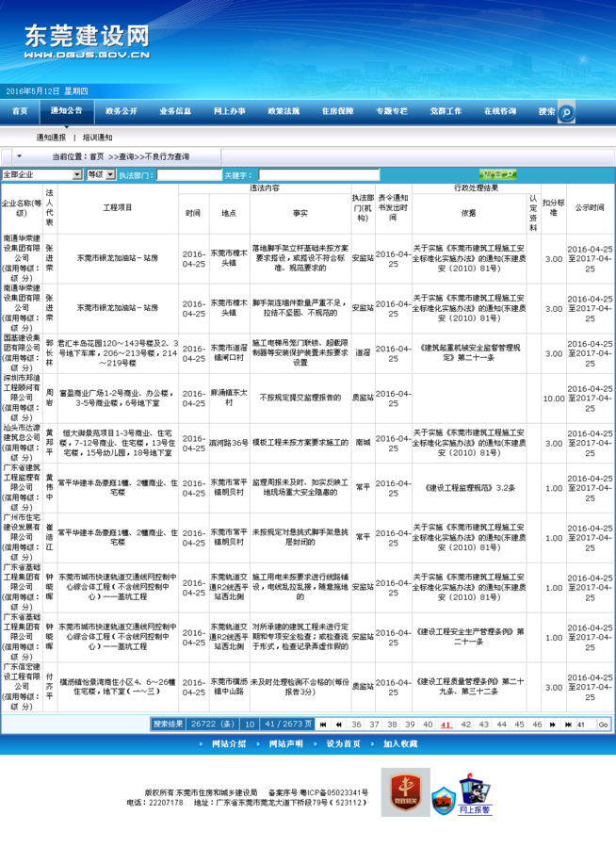
Task: Go to results page 44
Action: pos(501,725)
